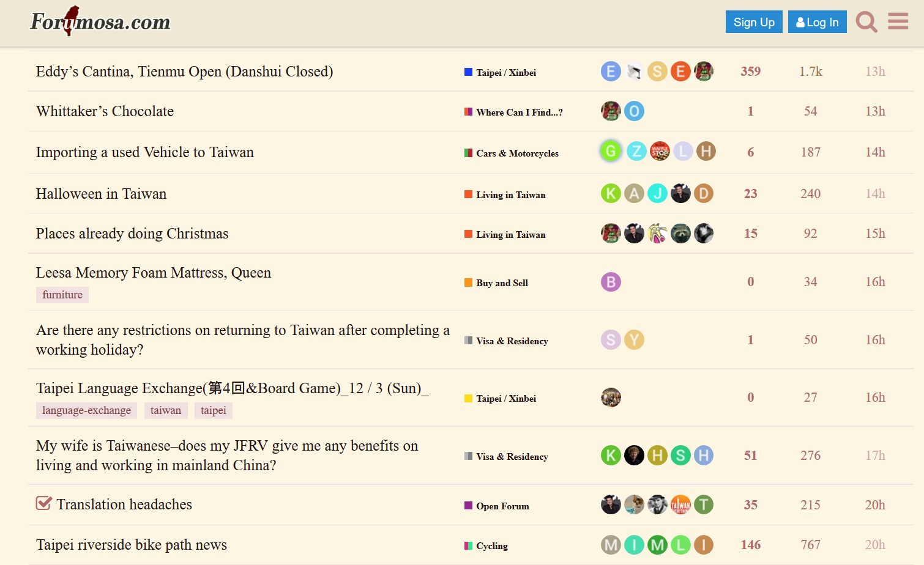Open Eddy's Cantina, Tienmu Open topic
Viewport: 924px width, 565px height.
pyautogui.click(x=184, y=72)
